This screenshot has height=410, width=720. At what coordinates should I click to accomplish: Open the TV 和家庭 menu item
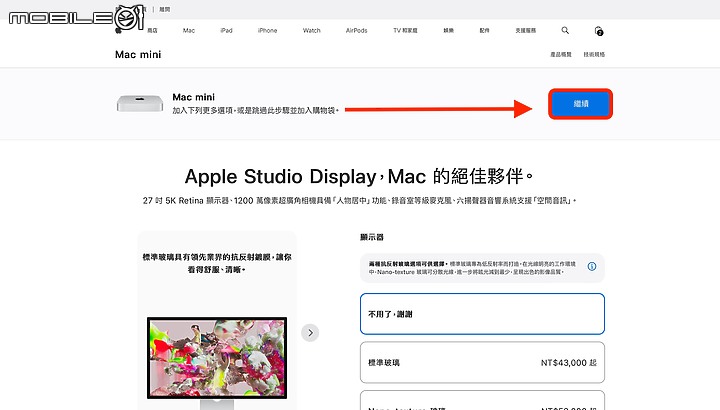405,30
